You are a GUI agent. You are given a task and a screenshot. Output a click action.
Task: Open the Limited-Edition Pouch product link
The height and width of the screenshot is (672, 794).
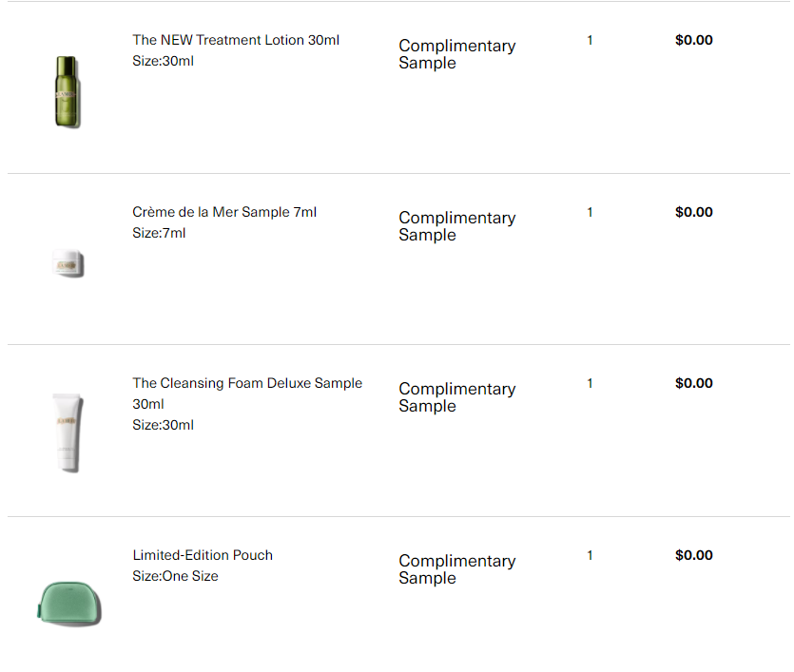pyautogui.click(x=203, y=555)
